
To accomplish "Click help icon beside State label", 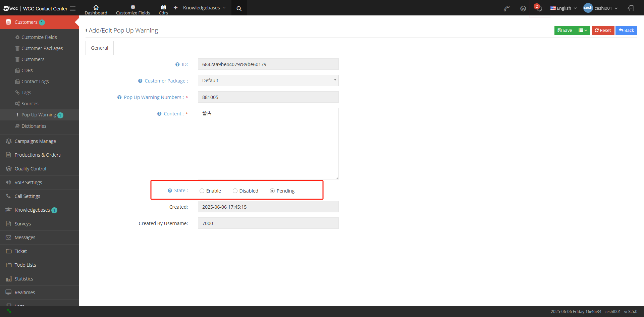I will tap(170, 191).
